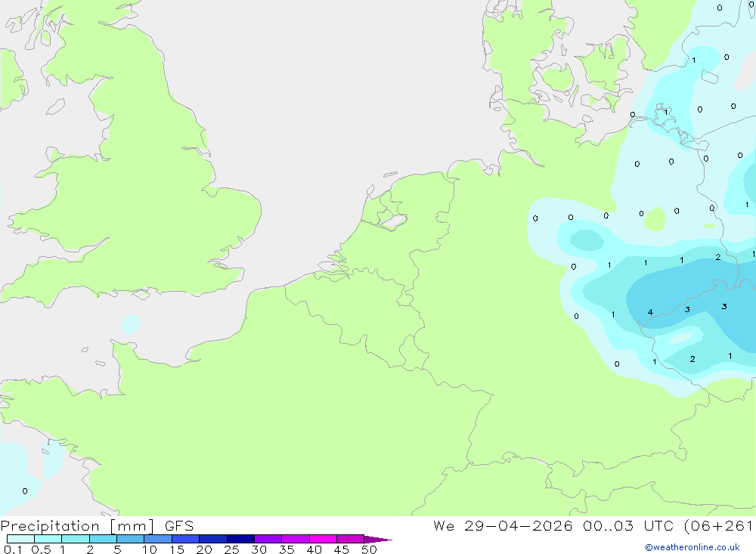Click the '00..03 UTC' time range text
Screen dimensions: 756x554
pyautogui.click(x=628, y=526)
